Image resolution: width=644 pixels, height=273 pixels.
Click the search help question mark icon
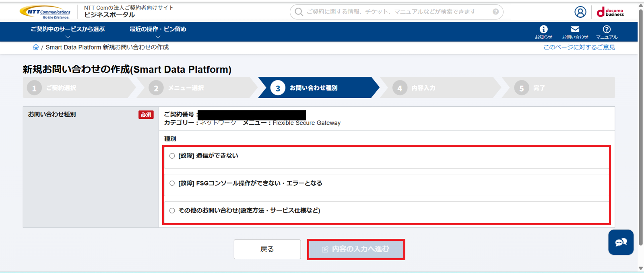click(495, 12)
